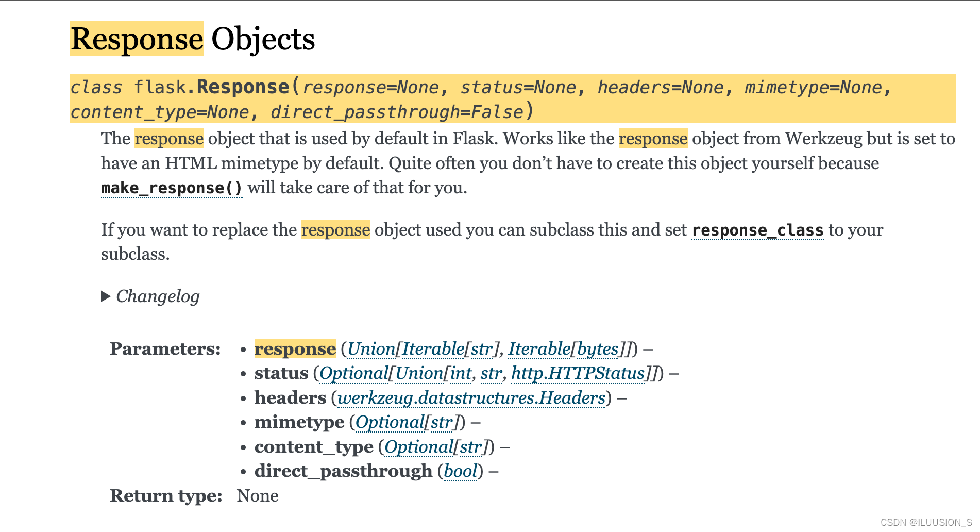Follow the response_class attribute link
Image resolution: width=980 pixels, height=532 pixels.
[757, 230]
